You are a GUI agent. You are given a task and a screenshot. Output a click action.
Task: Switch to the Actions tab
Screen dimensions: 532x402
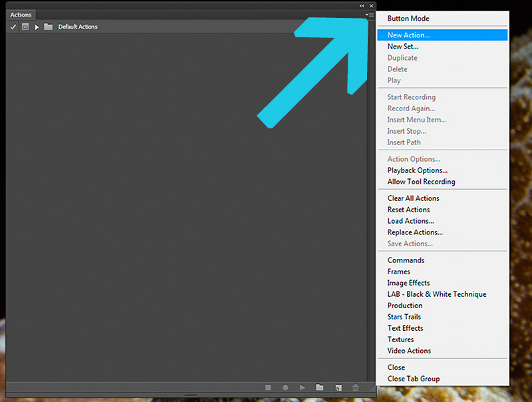pos(21,15)
